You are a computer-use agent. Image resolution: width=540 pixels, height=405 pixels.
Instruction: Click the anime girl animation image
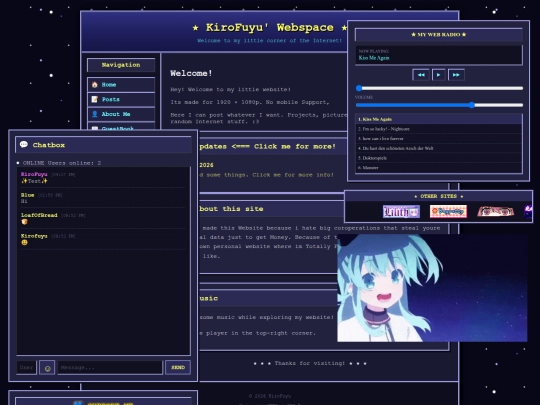[432, 288]
